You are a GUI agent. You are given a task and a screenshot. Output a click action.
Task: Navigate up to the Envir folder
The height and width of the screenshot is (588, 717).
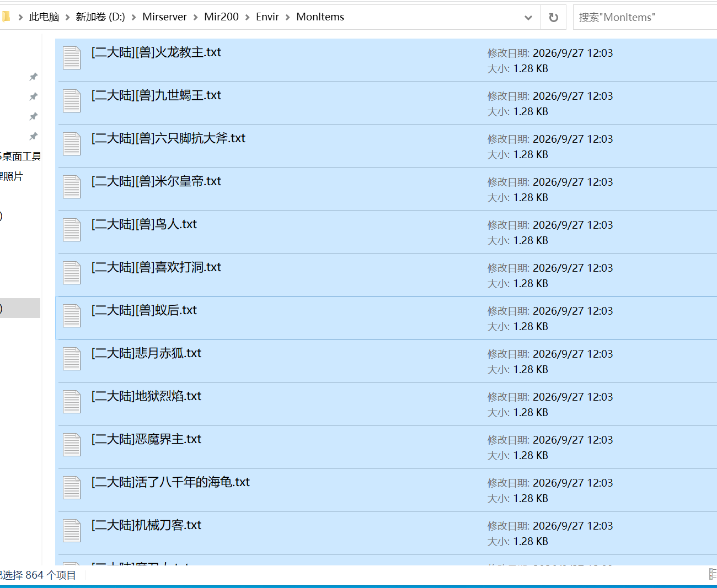tap(267, 17)
